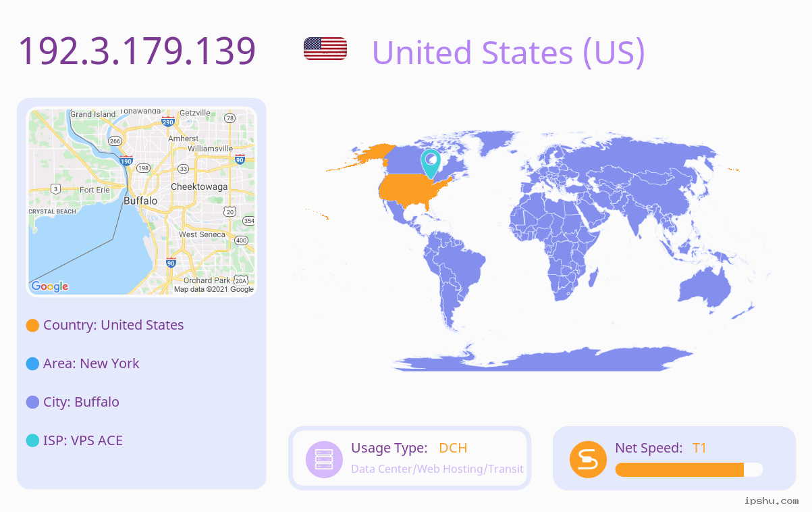
Task: Click the orange Net Speed progress bar
Action: click(689, 470)
